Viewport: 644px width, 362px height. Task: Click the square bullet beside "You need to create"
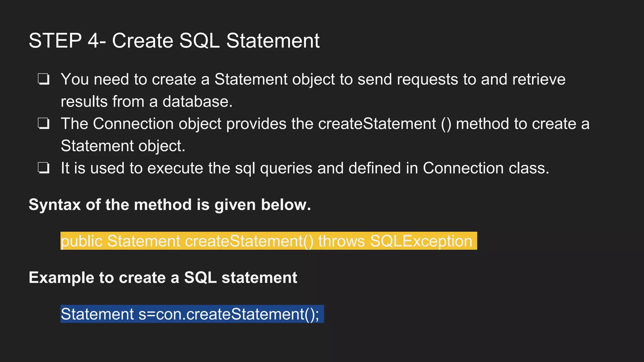click(x=43, y=79)
